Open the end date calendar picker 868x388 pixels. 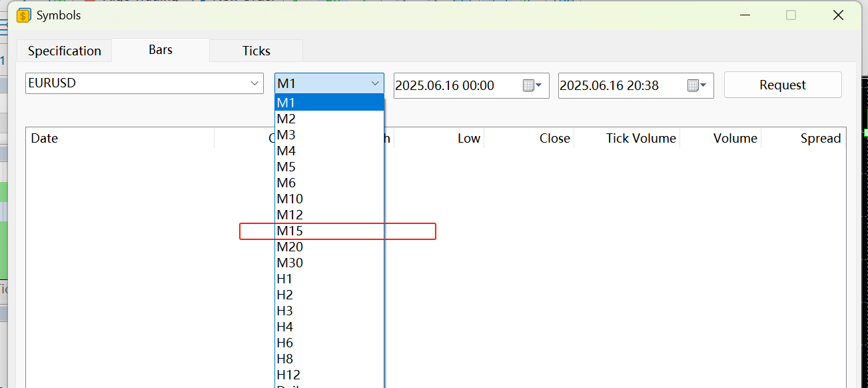coord(697,85)
